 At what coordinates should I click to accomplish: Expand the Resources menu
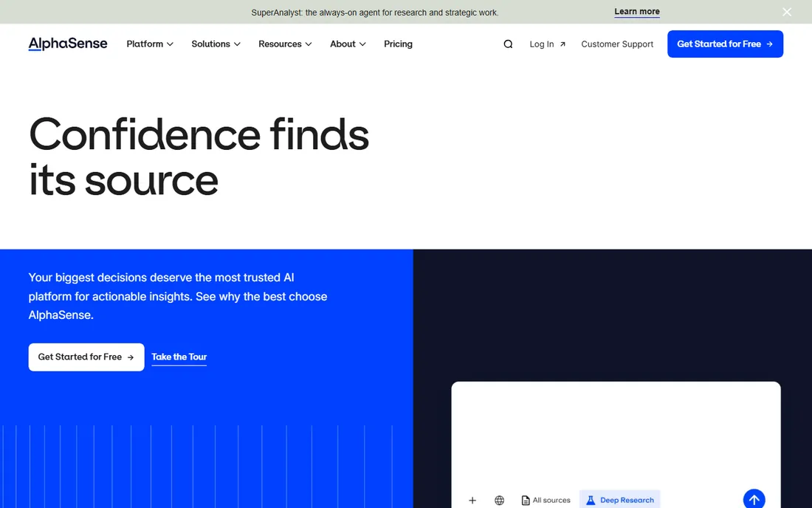(x=285, y=44)
